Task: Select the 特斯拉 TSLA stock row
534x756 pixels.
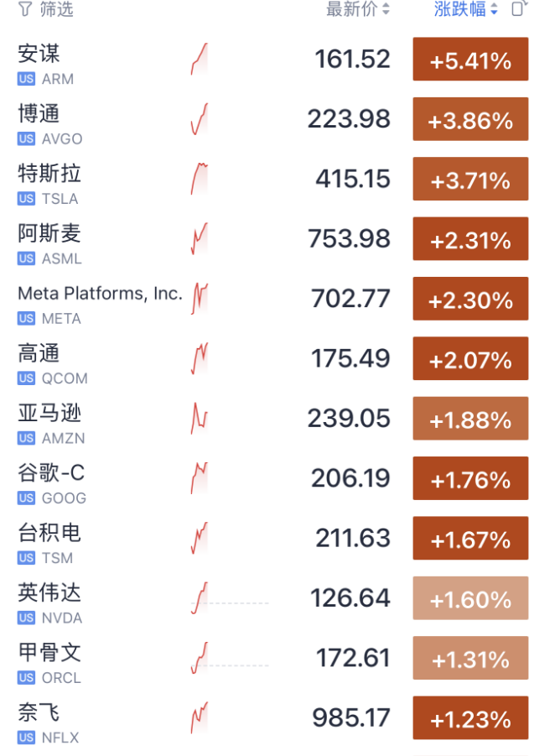Action: 267,179
